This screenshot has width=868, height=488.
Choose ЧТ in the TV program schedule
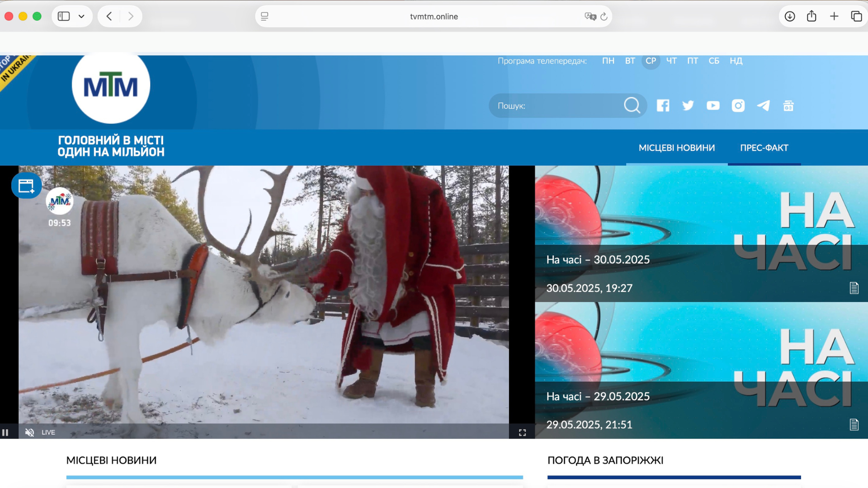click(671, 61)
